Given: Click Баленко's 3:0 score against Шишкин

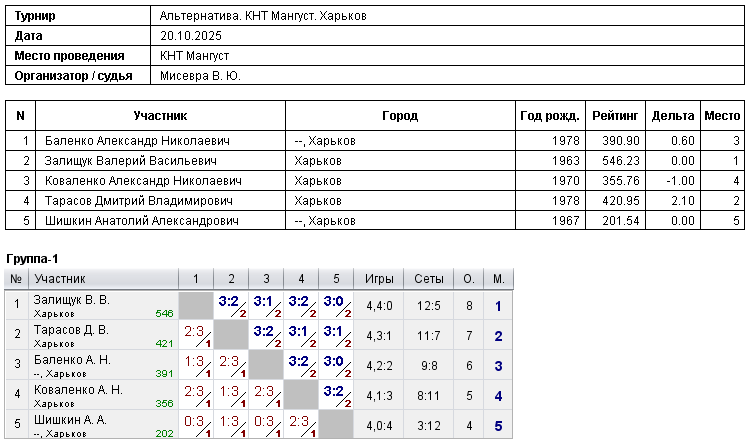Looking at the screenshot, I should tap(333, 362).
